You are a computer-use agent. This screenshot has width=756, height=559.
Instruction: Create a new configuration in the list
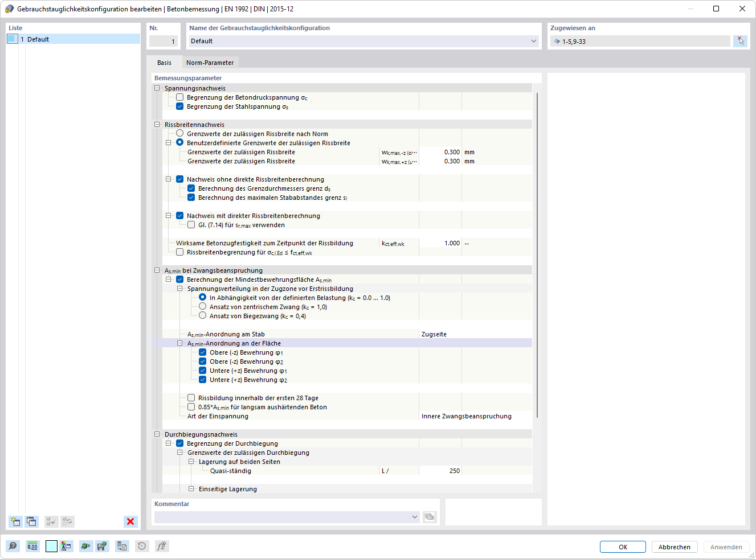[x=14, y=521]
